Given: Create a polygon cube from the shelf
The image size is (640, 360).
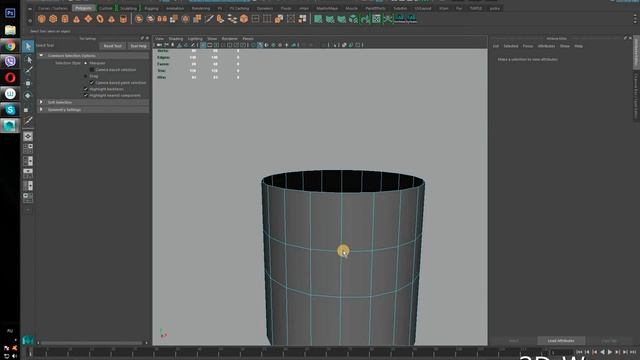Looking at the screenshot, I should point(53,19).
